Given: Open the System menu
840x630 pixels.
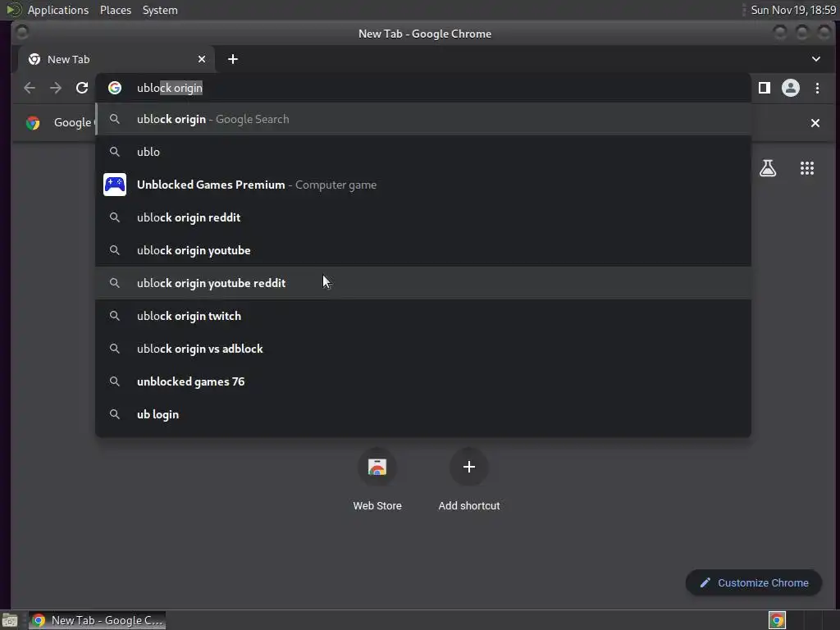Looking at the screenshot, I should point(160,10).
